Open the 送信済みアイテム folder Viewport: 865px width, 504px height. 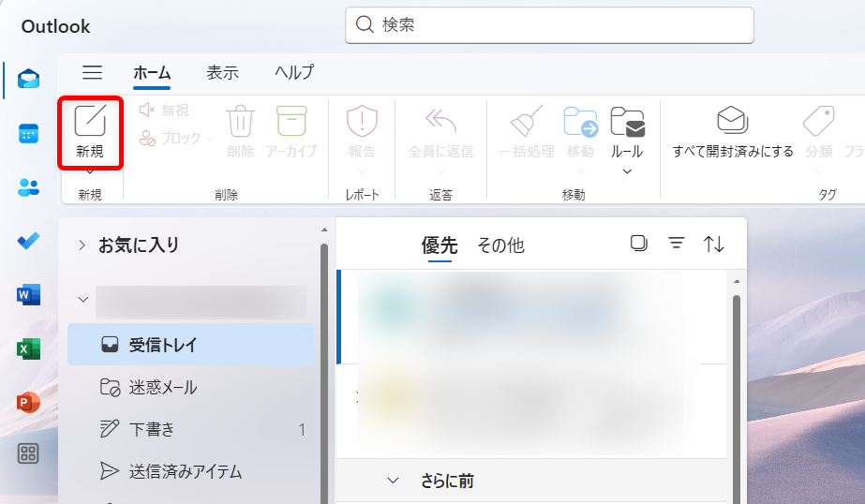[x=191, y=471]
